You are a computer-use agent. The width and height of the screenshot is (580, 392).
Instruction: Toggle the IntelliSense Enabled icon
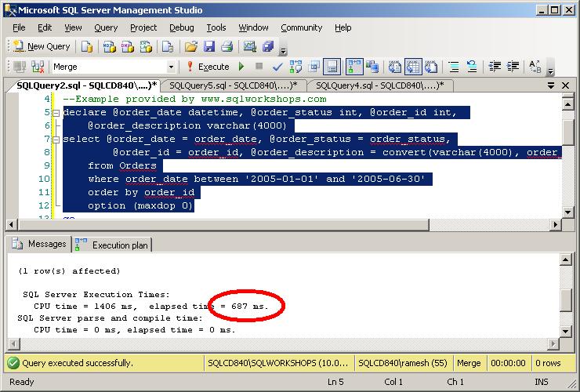pyautogui.click(x=332, y=67)
